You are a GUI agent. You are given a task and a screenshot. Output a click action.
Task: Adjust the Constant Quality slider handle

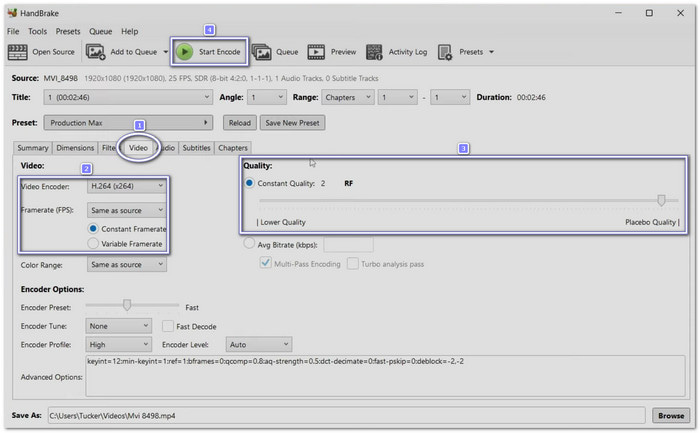(661, 200)
